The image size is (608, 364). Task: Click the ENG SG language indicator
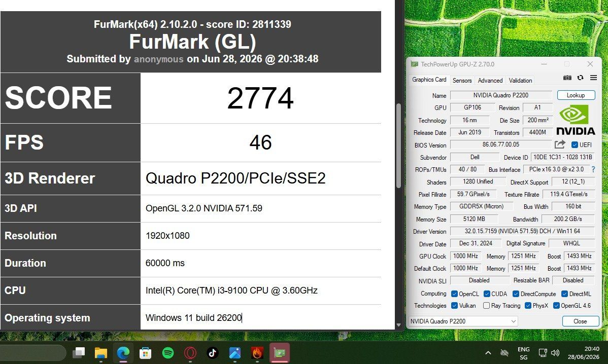point(523,353)
